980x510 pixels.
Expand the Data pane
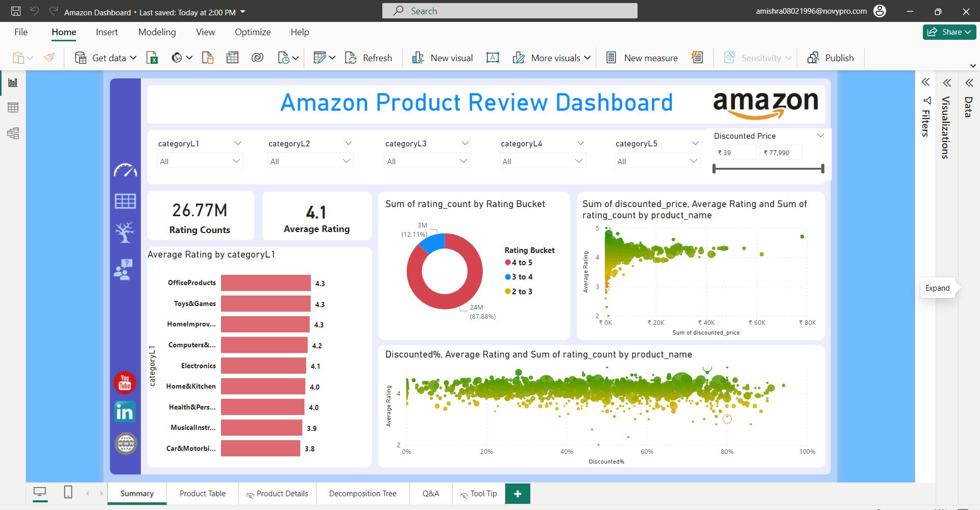click(969, 83)
